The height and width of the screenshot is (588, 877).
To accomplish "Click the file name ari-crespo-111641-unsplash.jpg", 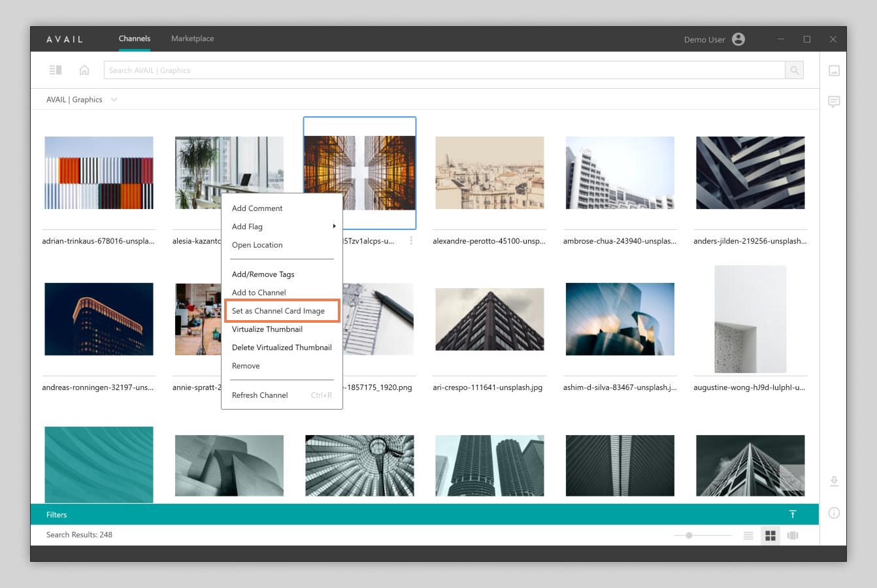I will click(488, 387).
